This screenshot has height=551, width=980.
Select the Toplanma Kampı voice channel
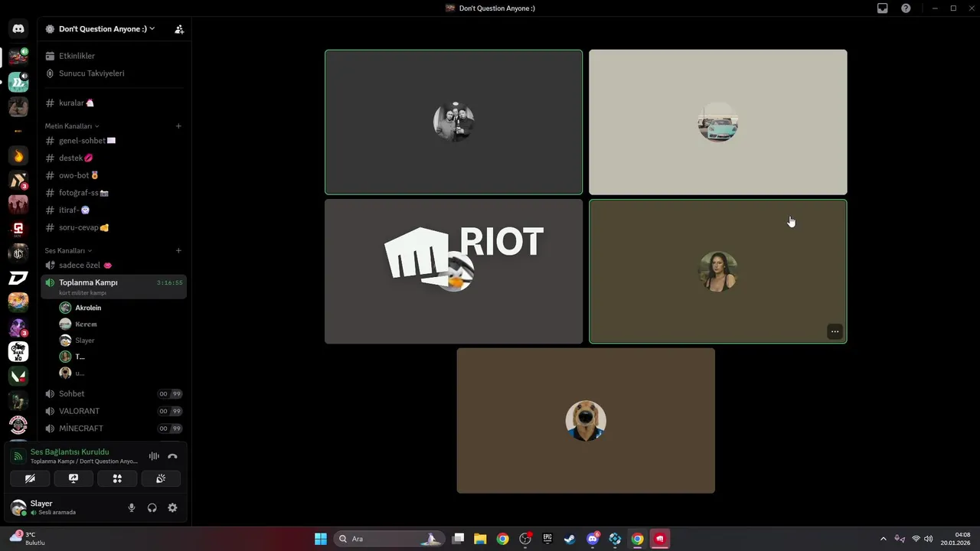113,286
